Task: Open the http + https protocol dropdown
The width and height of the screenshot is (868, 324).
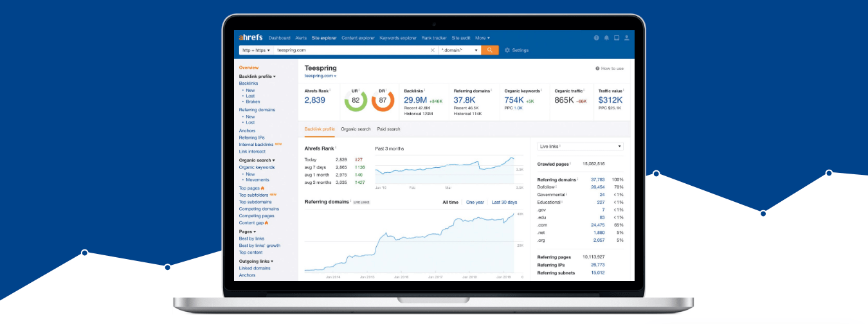Action: point(255,50)
